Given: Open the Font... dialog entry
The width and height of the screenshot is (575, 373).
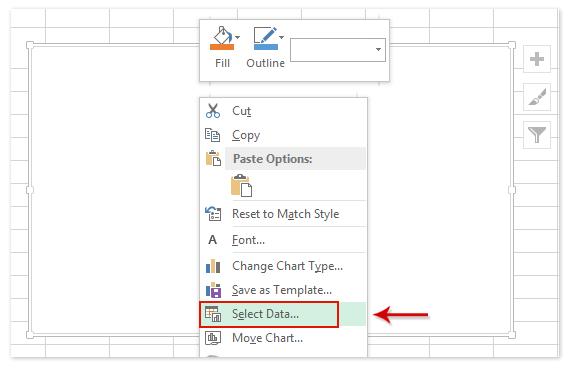Looking at the screenshot, I should point(283,240).
